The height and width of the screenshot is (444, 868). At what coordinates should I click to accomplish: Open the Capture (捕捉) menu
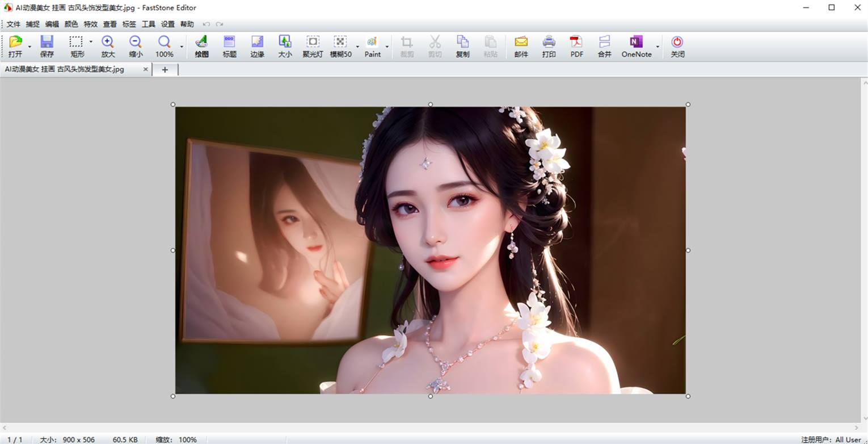(x=32, y=24)
